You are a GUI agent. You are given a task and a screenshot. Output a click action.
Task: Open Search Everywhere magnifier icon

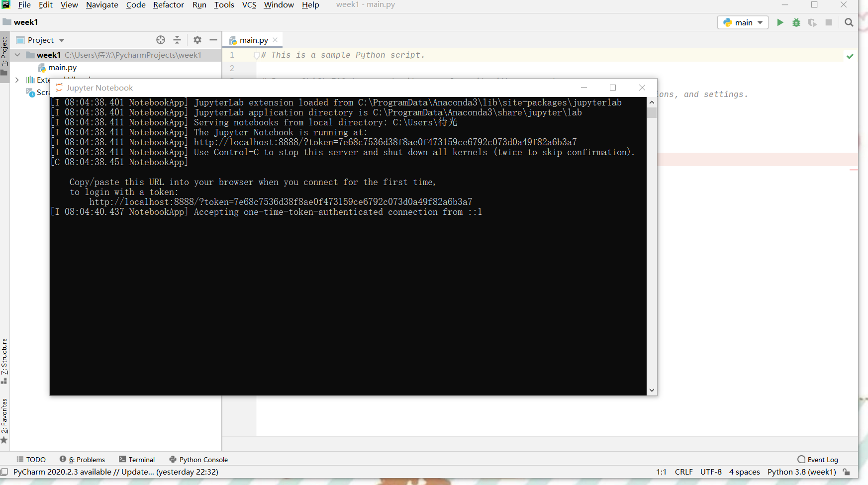click(x=849, y=22)
